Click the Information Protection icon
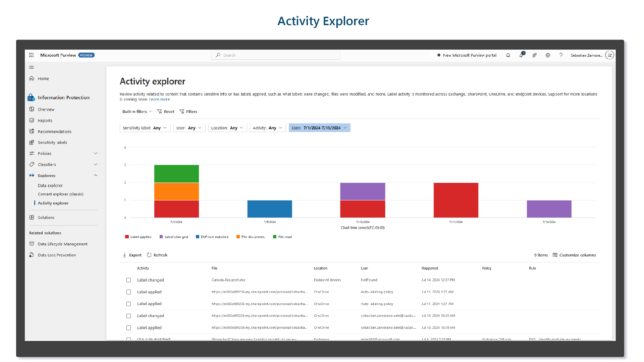This screenshot has width=644, height=362. point(32,98)
